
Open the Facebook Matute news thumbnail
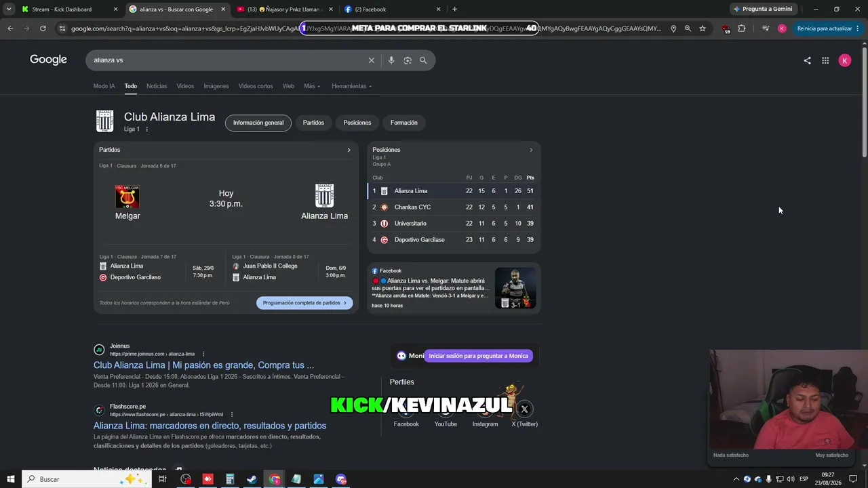pyautogui.click(x=515, y=288)
